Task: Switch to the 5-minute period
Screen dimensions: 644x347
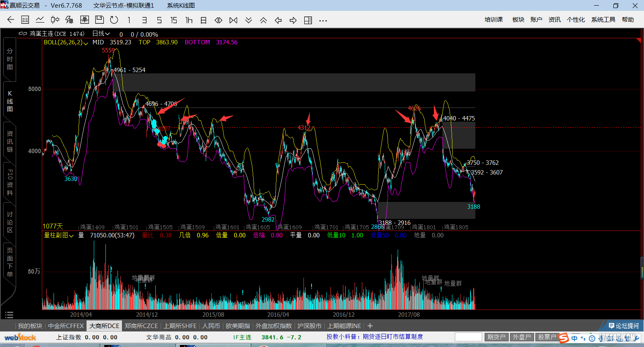Action: [x=159, y=20]
